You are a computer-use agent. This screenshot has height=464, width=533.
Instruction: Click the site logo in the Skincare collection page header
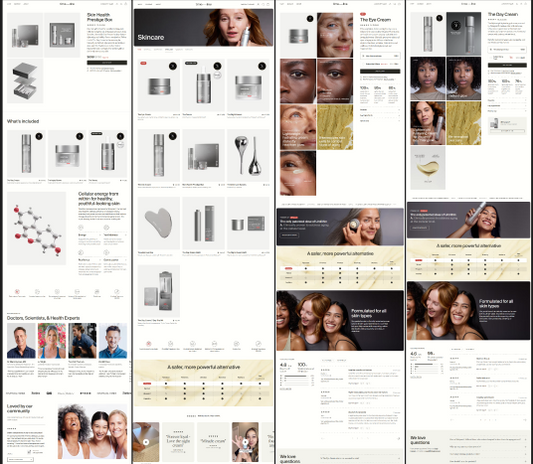[204, 4]
